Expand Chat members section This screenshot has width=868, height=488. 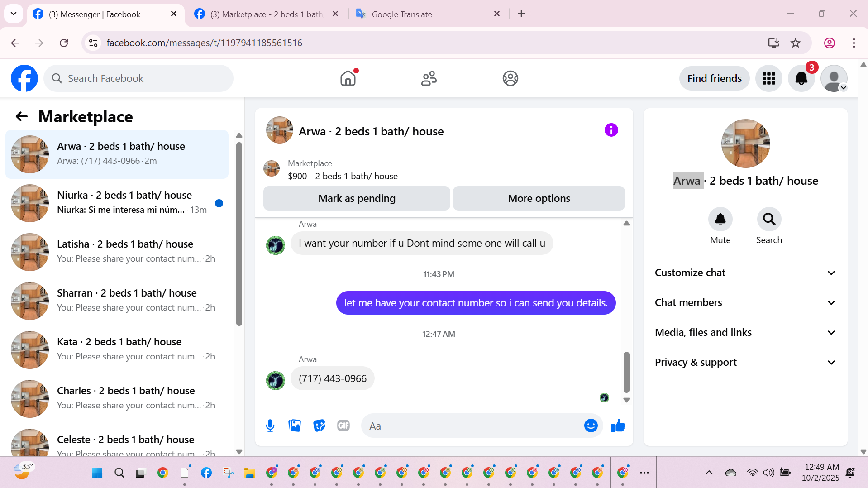point(745,303)
